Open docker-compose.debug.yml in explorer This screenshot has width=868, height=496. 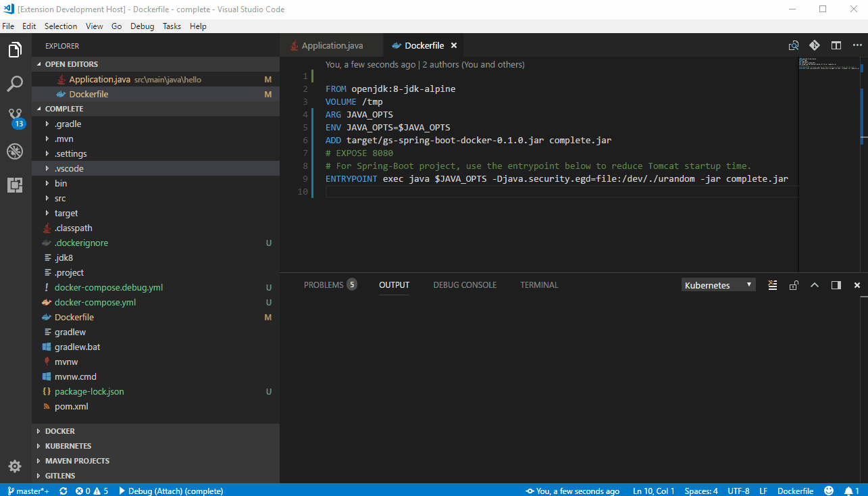[x=155, y=287]
